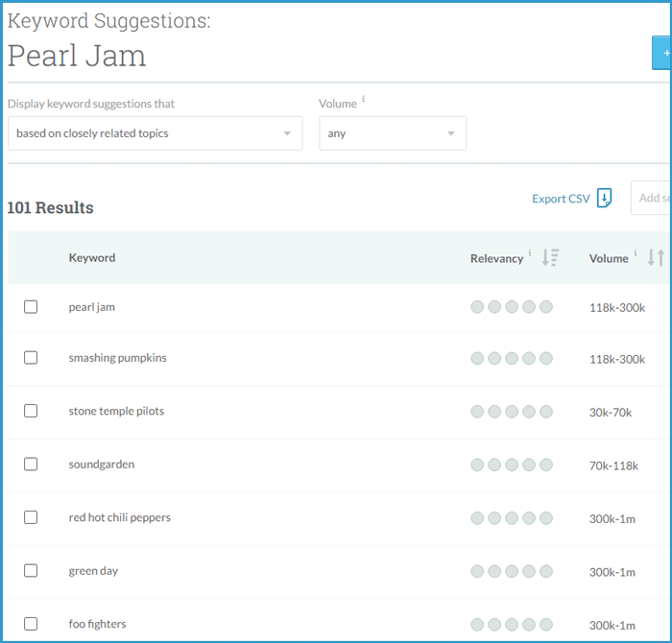The height and width of the screenshot is (643, 672).
Task: Click the Export CSV link
Action: pyautogui.click(x=561, y=199)
